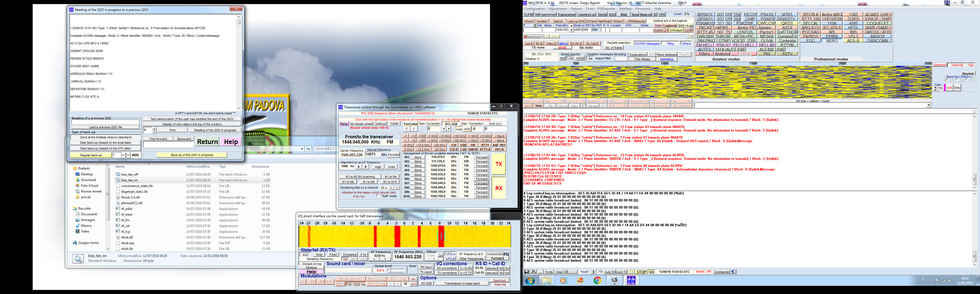Open the RX time + callsign + mode dropdown
980x294 pixels.
pyautogui.click(x=929, y=105)
